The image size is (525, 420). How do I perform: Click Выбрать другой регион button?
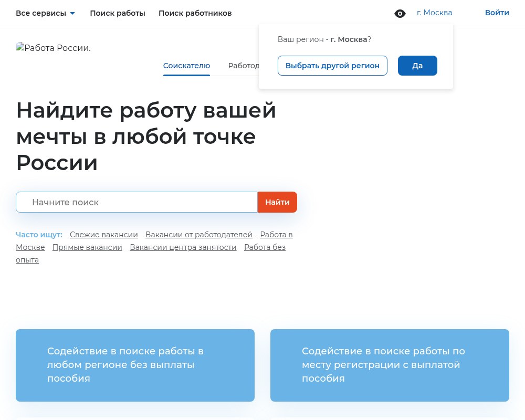click(x=332, y=66)
